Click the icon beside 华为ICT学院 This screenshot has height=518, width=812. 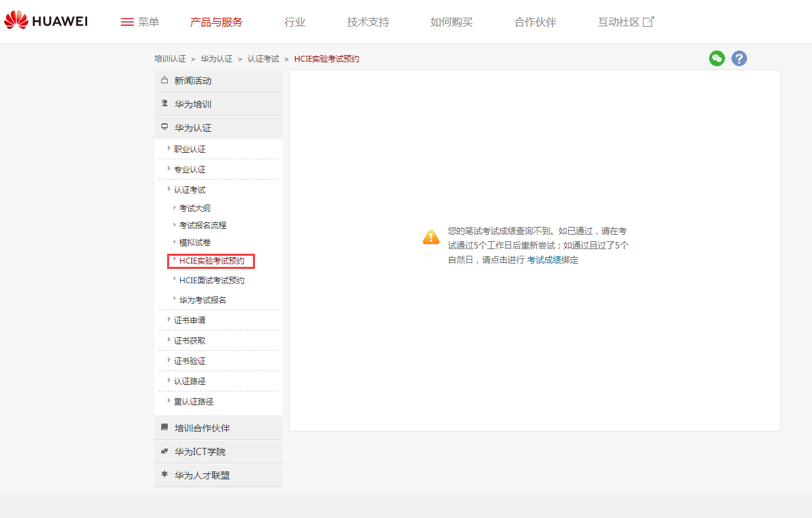pos(164,451)
